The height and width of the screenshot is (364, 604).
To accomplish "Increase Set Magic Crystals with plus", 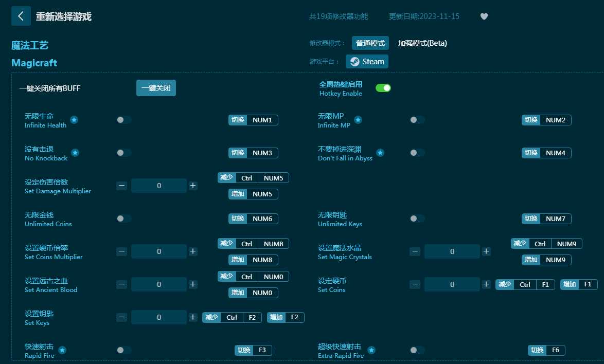I will [486, 251].
